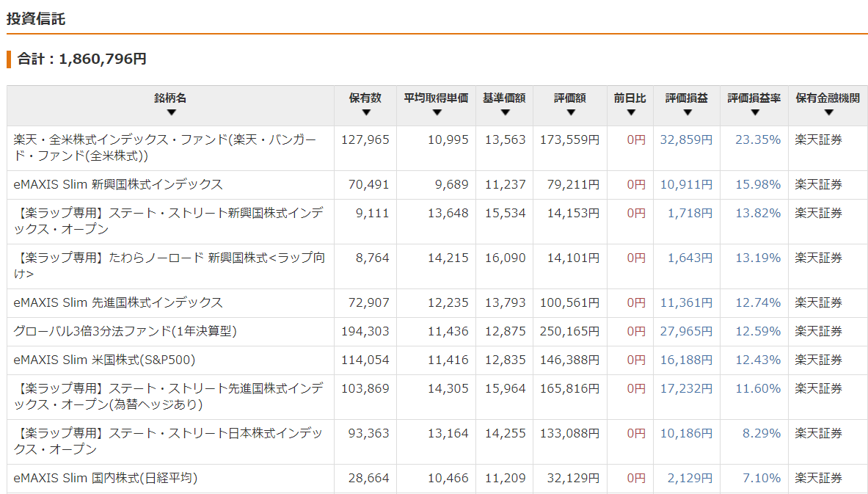Click 楽天・全米株式インデックス・ファンド fund name
The height and width of the screenshot is (494, 868).
coord(165,148)
